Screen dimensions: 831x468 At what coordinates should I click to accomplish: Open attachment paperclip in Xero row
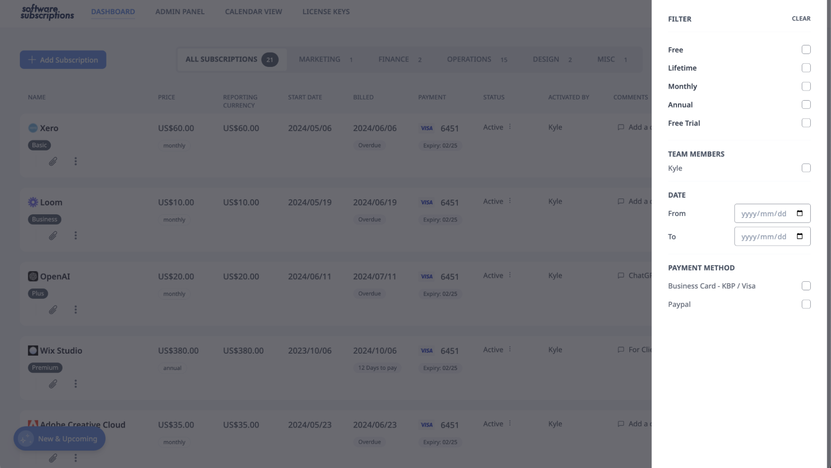click(x=53, y=161)
